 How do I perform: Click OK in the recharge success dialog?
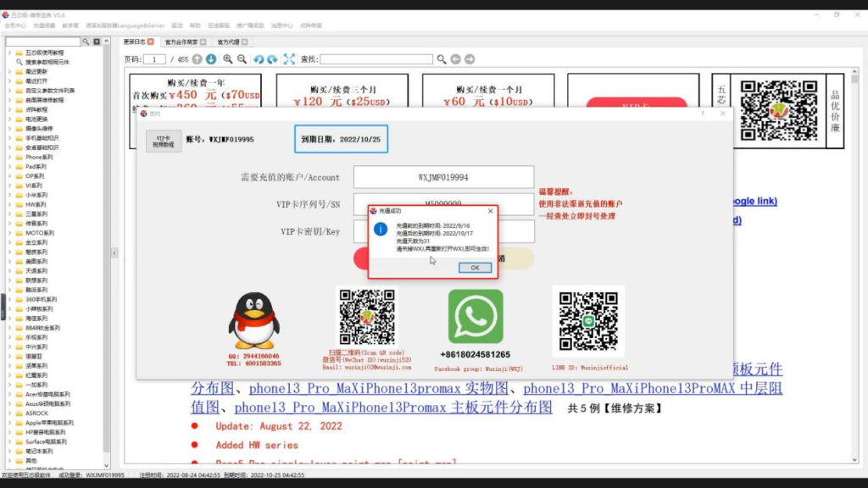click(x=475, y=268)
